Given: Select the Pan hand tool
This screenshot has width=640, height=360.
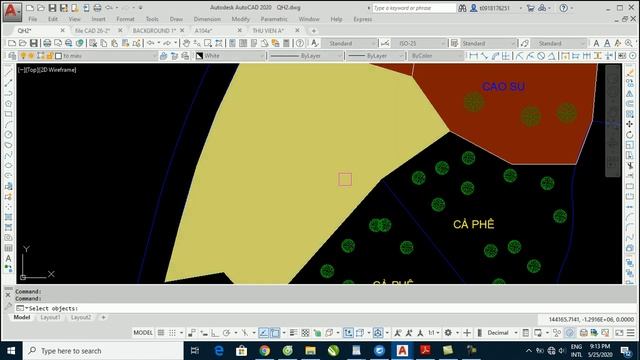Looking at the screenshot, I should (x=186, y=43).
